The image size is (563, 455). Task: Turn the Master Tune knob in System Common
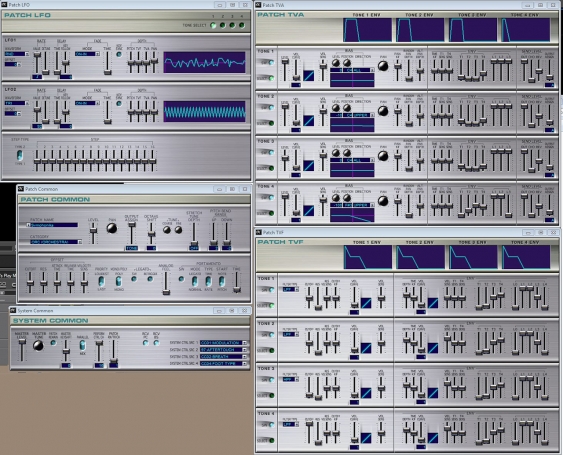pos(38,345)
